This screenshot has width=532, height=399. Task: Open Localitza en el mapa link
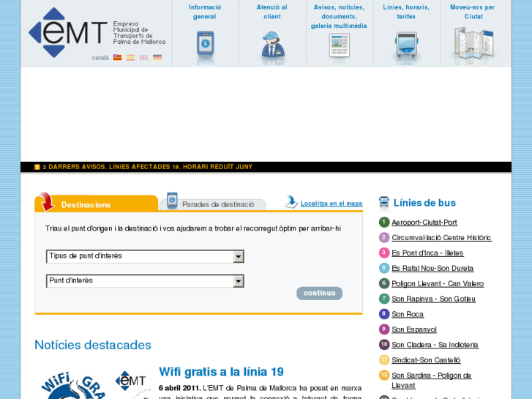tap(331, 204)
